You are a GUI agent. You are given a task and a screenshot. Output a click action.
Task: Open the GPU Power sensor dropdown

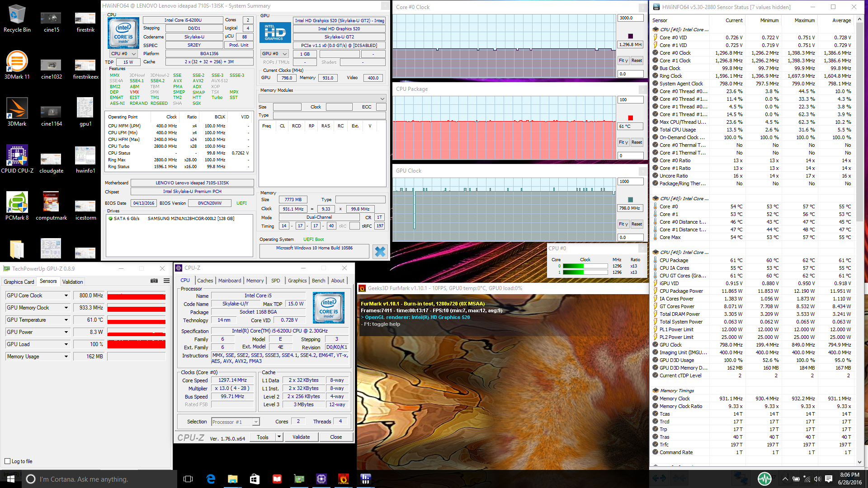(66, 332)
